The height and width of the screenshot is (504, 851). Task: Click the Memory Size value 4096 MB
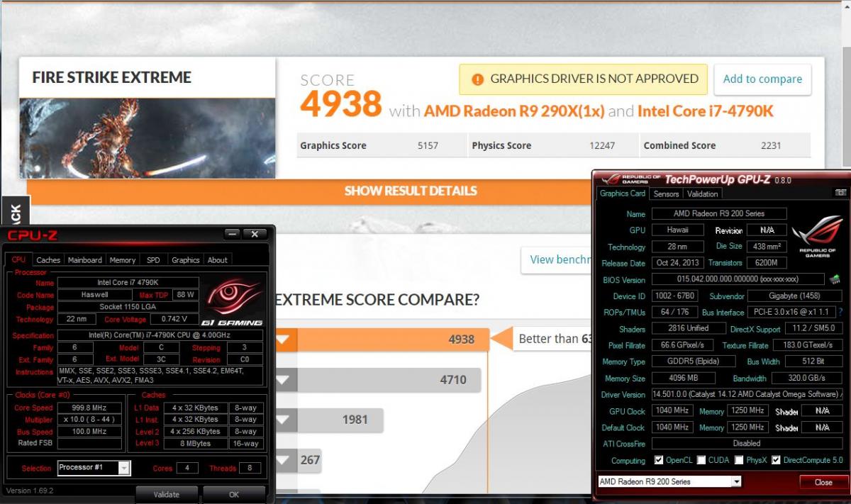tap(682, 379)
